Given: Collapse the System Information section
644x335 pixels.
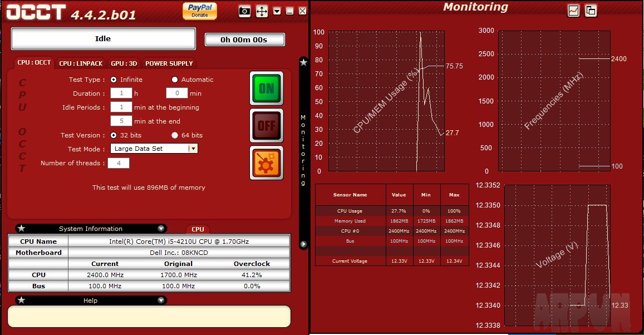Looking at the screenshot, I should pos(161,228).
